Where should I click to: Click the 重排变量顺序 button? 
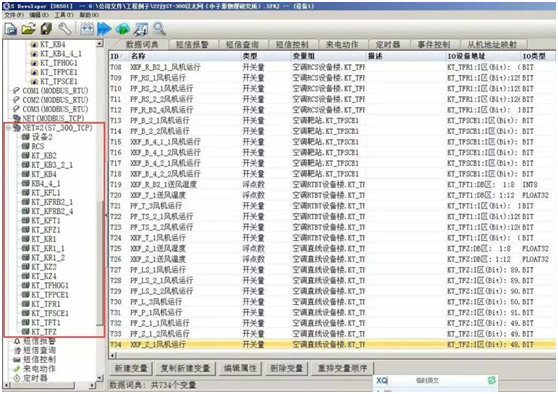pyautogui.click(x=342, y=368)
